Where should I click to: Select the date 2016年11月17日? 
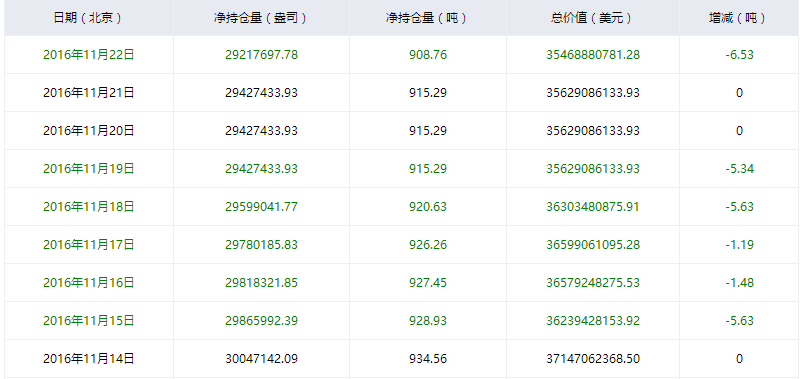coord(88,244)
